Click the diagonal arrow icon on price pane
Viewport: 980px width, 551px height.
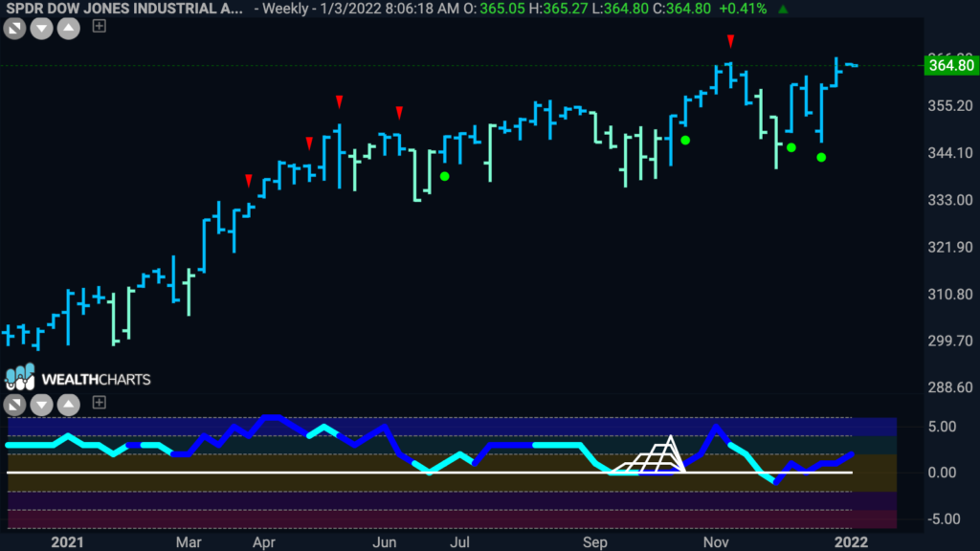14,28
